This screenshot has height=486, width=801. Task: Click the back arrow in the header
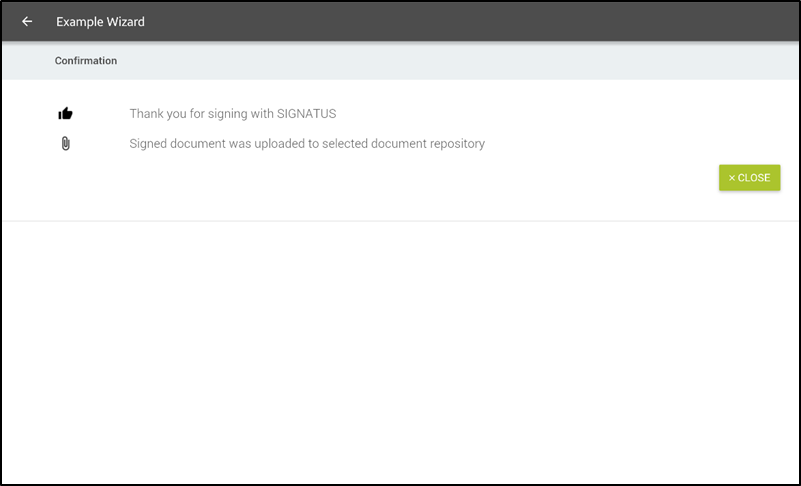pyautogui.click(x=27, y=22)
